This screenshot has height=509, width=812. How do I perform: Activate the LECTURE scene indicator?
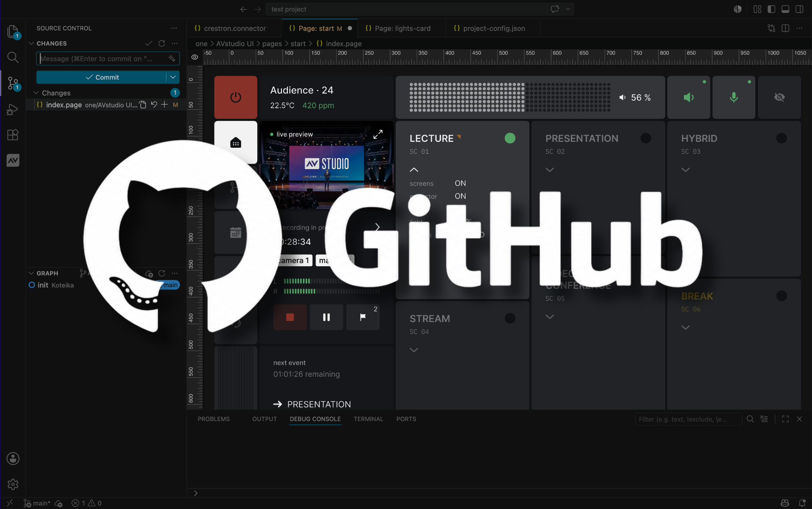(x=510, y=138)
